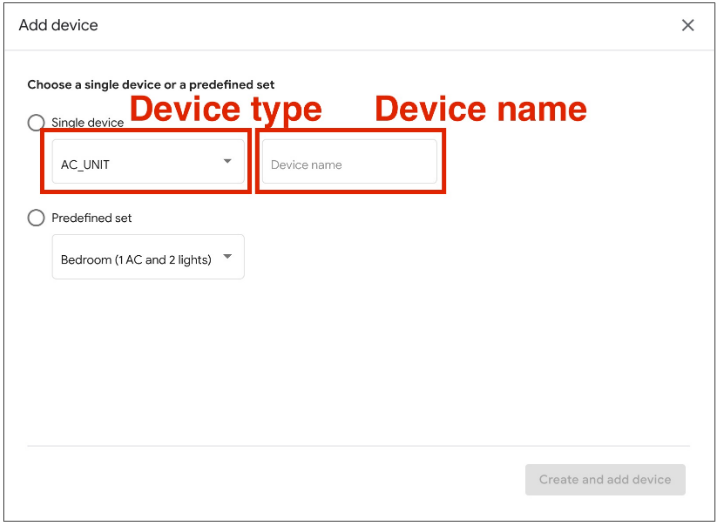Click the Predefined set label text
716x523 pixels.
click(x=91, y=218)
